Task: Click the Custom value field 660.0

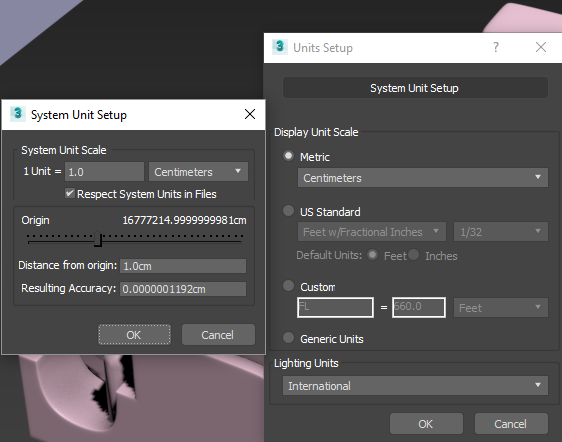Action: [419, 307]
